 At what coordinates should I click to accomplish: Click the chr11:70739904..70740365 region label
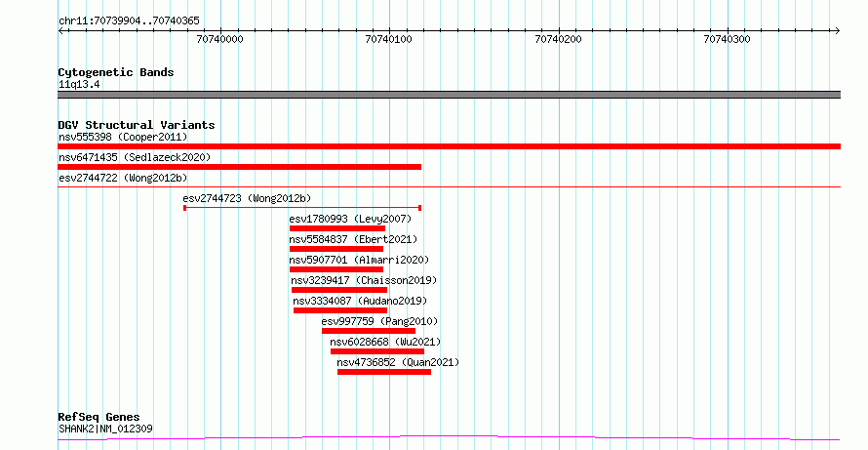click(129, 21)
